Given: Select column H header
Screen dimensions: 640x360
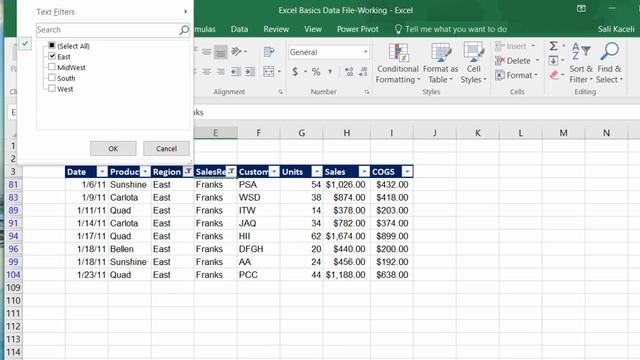Looking at the screenshot, I should point(347,133).
